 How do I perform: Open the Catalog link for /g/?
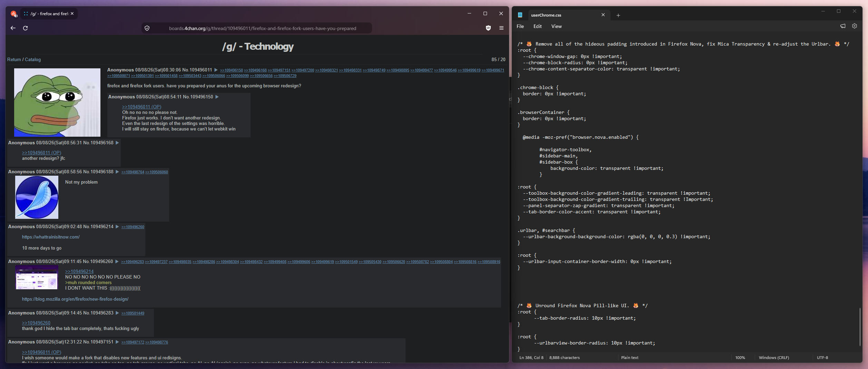[33, 59]
